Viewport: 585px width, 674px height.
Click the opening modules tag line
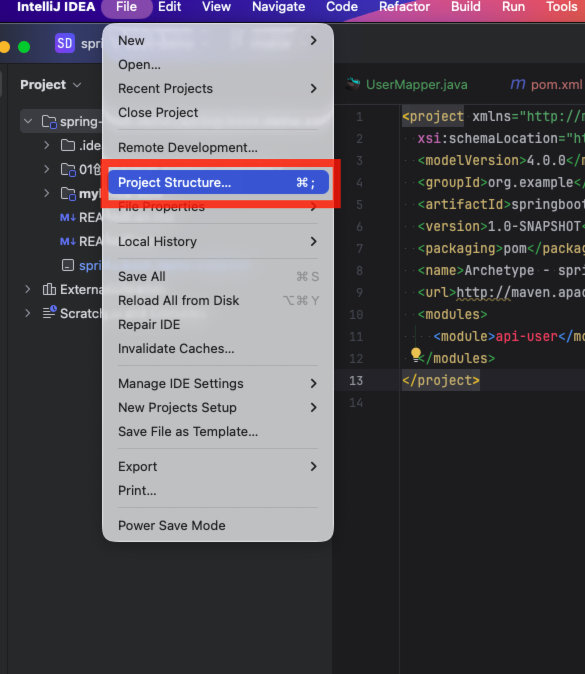tap(452, 314)
